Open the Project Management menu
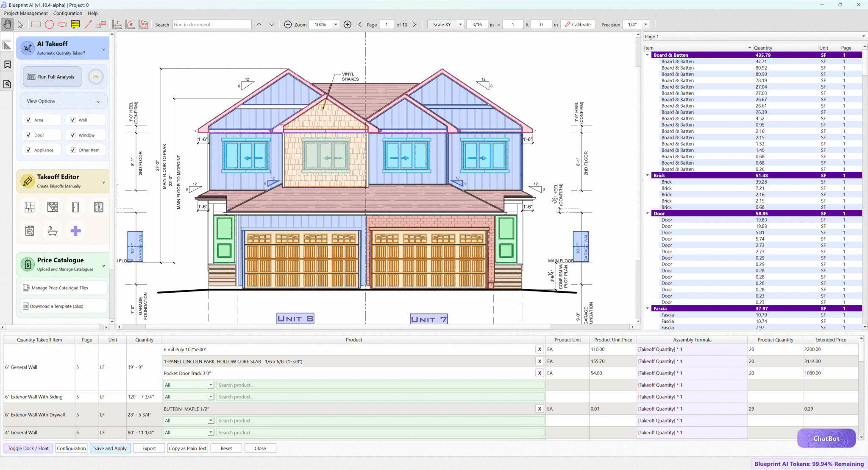Screen dimensions: 868x470 pyautogui.click(x=26, y=13)
